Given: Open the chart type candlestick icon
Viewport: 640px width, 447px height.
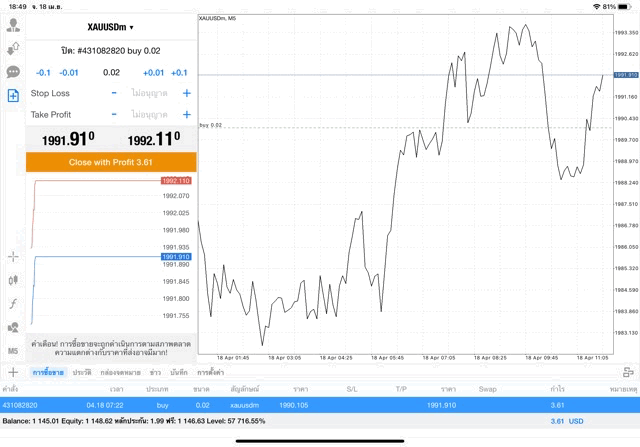Looking at the screenshot, I should (13, 280).
